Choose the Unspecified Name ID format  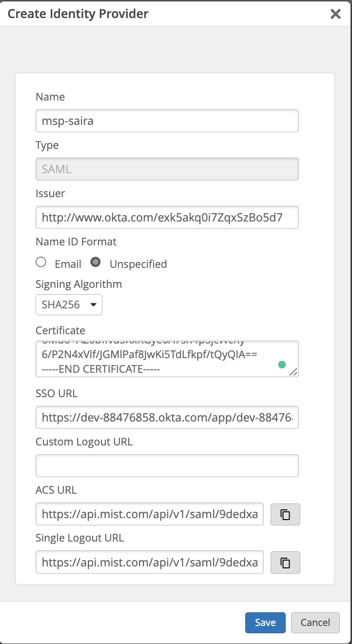[x=96, y=262]
